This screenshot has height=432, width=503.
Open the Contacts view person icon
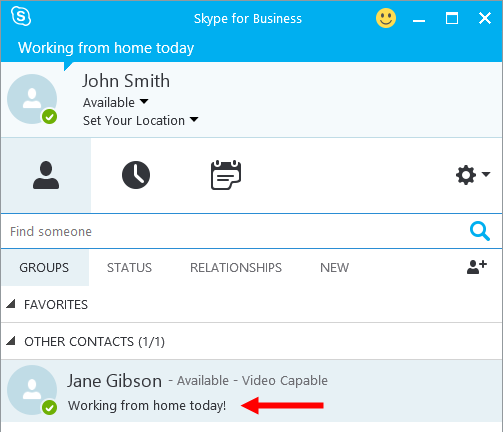coord(46,175)
